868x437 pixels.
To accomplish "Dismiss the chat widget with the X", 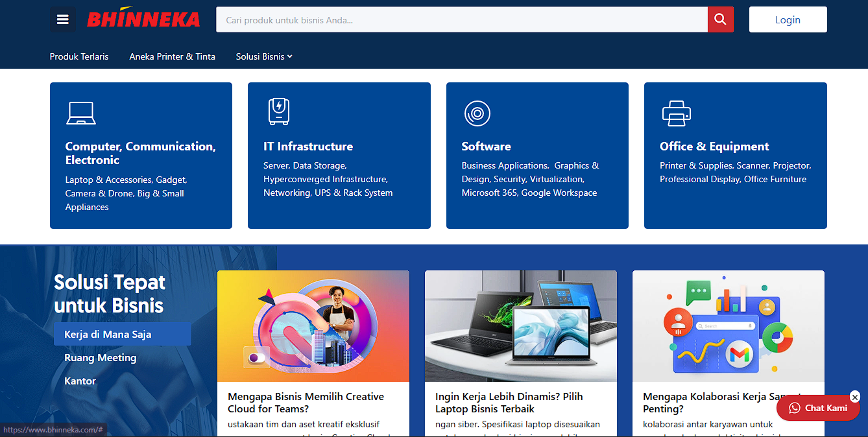I will (855, 397).
